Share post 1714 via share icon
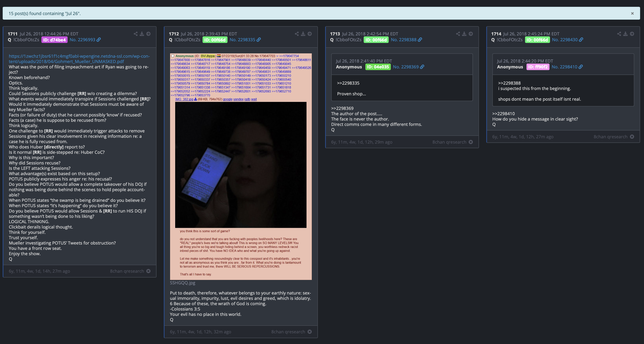The height and width of the screenshot is (344, 644). 619,34
